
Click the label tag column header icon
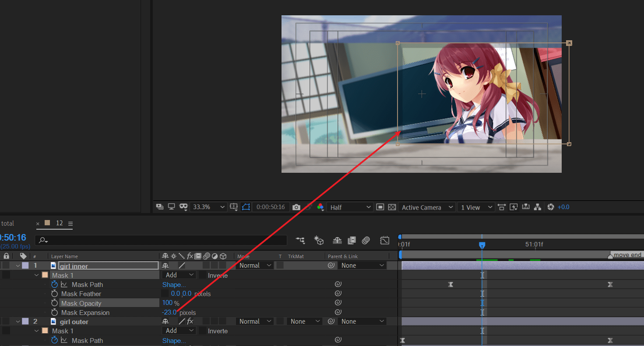23,256
